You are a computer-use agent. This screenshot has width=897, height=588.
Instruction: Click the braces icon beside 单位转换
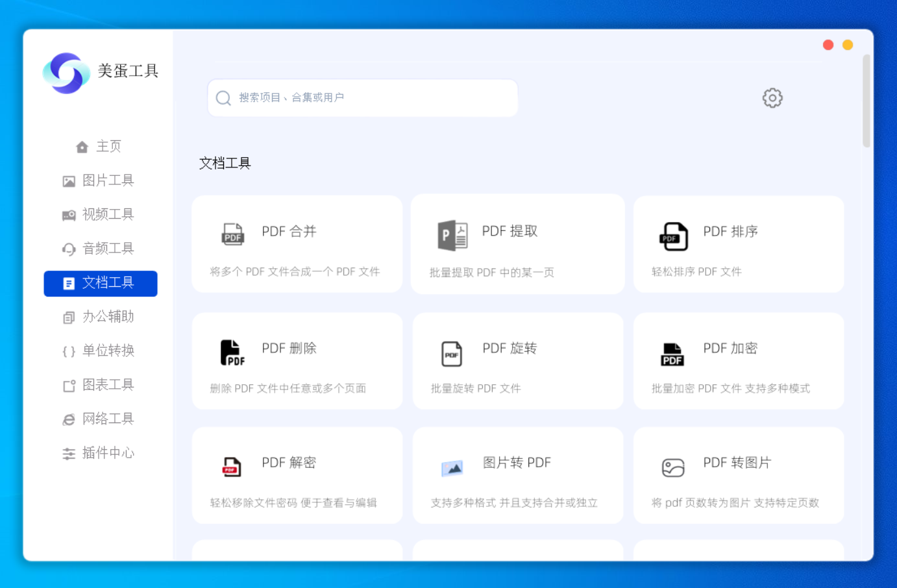[x=69, y=352]
